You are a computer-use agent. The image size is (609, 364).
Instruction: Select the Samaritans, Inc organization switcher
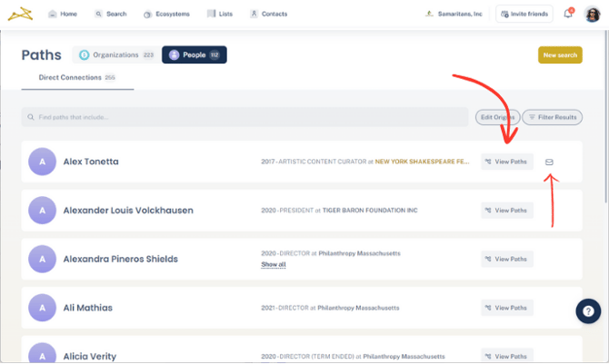454,14
